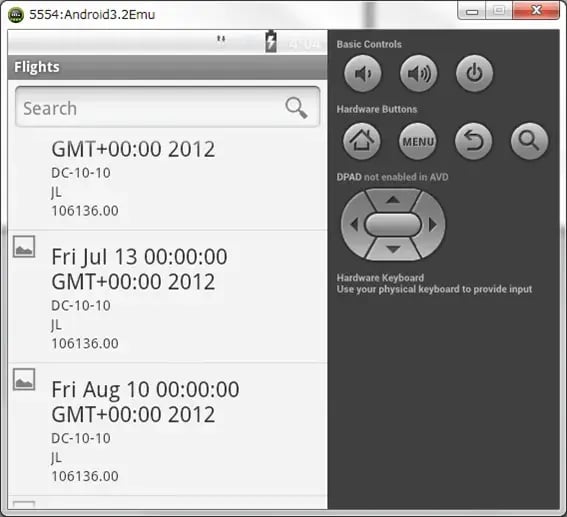Select the topmost GMT+00:00 2012 flight item
This screenshot has width=567, height=517.
(x=167, y=179)
